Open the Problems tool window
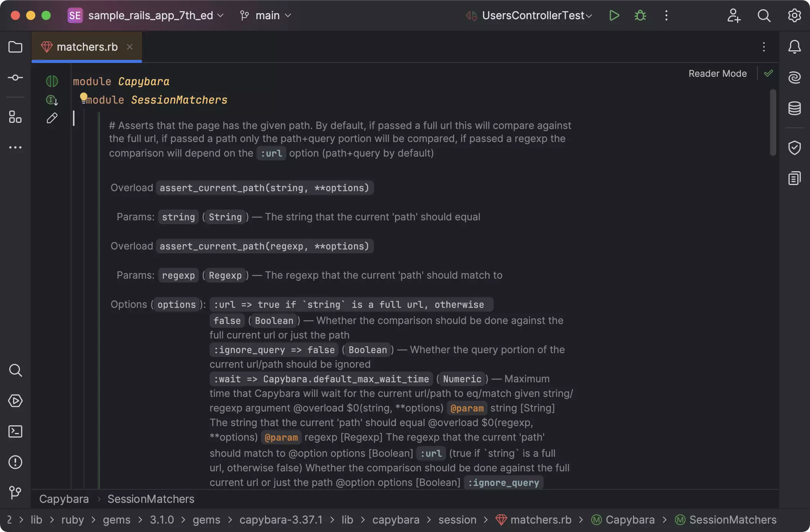The image size is (810, 532). pyautogui.click(x=15, y=462)
